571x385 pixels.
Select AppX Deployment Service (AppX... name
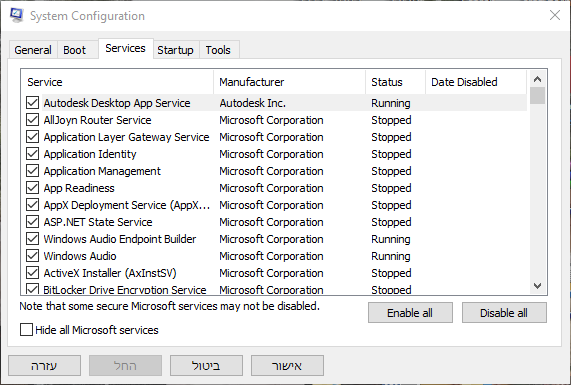[127, 205]
